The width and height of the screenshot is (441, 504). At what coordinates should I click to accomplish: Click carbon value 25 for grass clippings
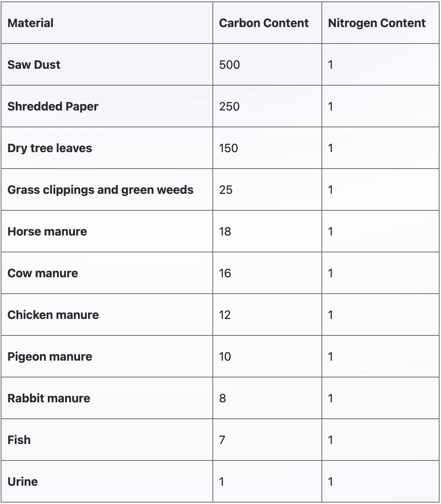(x=226, y=190)
